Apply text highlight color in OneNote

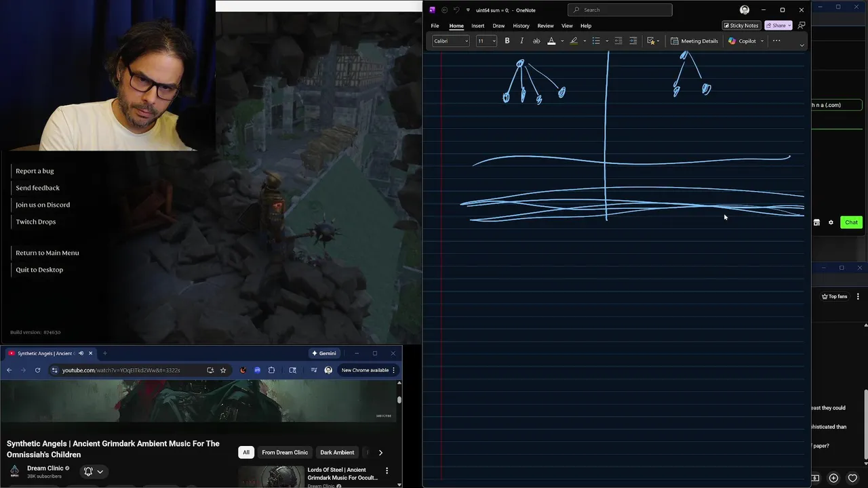[x=574, y=41]
